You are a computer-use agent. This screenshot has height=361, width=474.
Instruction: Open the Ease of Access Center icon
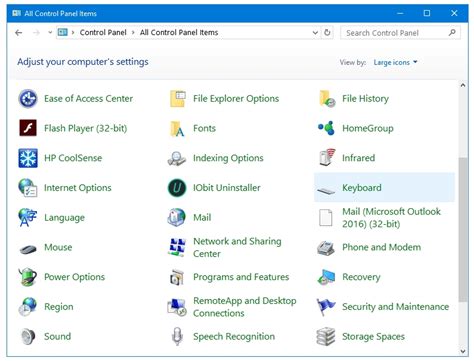coord(28,99)
